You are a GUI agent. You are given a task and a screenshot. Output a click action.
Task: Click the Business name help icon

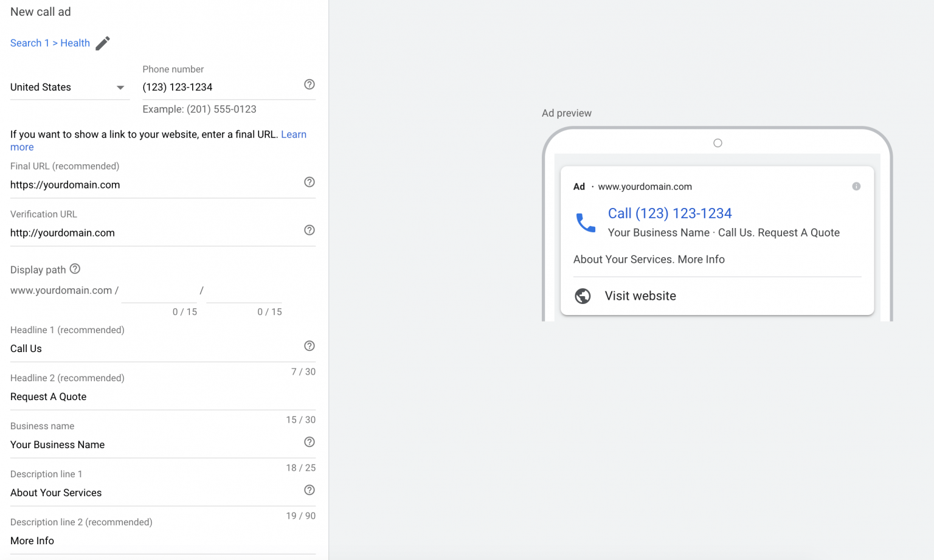tap(310, 442)
